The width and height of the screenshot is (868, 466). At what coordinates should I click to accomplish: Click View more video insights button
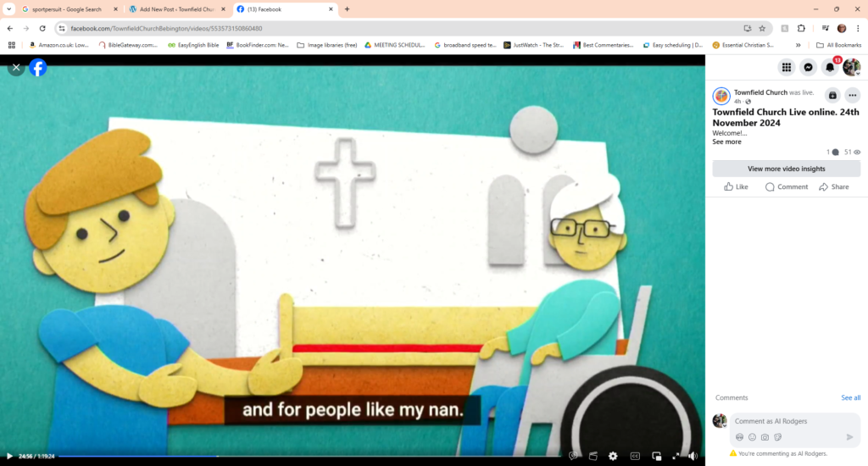coord(786,169)
